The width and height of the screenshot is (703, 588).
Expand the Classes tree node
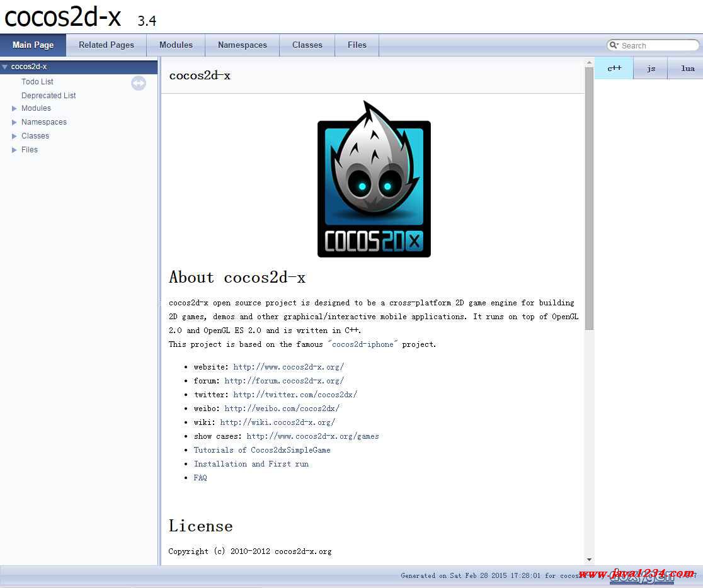(14, 136)
